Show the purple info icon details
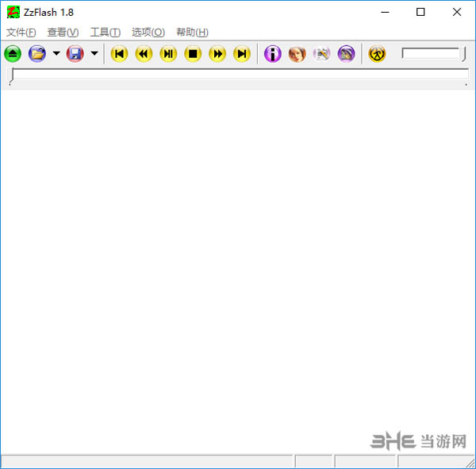This screenshot has width=476, height=469. [x=273, y=54]
